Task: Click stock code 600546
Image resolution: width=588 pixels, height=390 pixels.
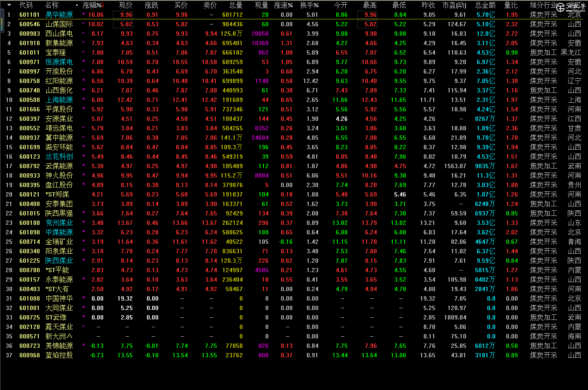Action: pos(30,24)
